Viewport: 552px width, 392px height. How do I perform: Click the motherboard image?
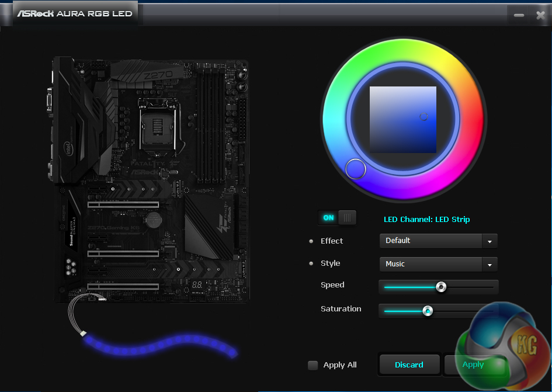(150, 179)
